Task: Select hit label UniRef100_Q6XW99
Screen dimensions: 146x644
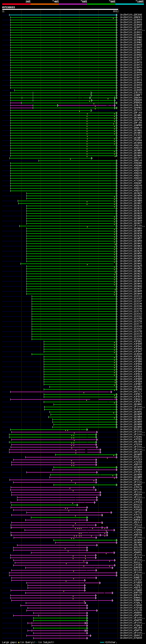Action: point(131,467)
